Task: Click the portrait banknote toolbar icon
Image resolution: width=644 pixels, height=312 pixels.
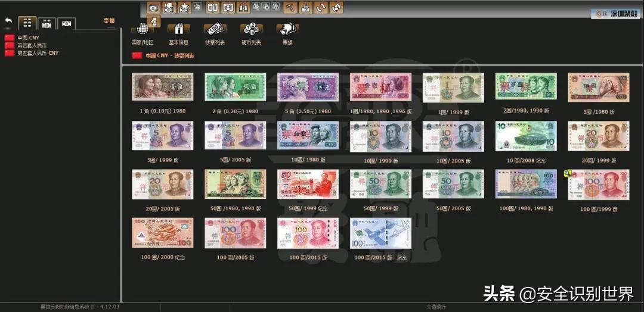Action: coord(169,7)
